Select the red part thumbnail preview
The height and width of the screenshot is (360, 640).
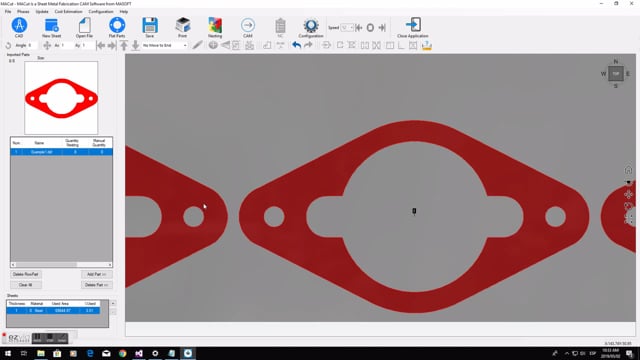point(61,98)
